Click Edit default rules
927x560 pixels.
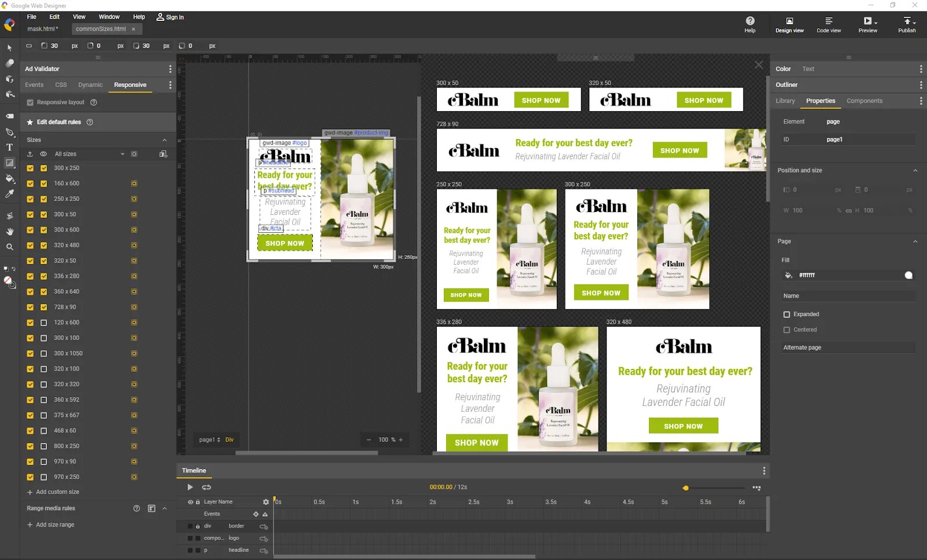tap(59, 122)
